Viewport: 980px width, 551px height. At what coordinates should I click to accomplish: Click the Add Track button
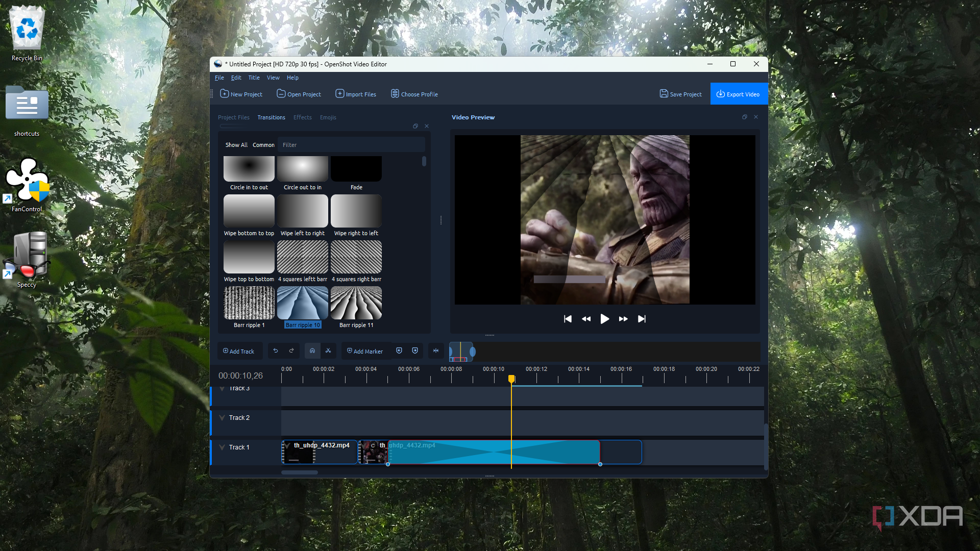[x=239, y=351]
